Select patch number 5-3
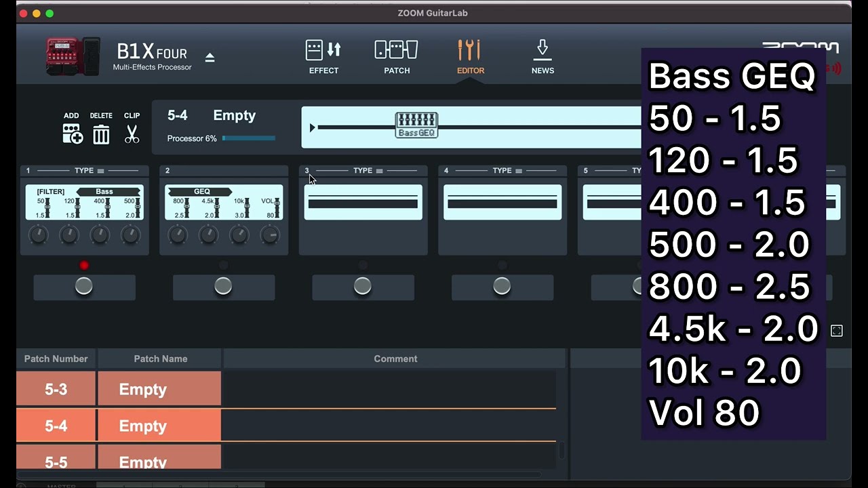Image resolution: width=868 pixels, height=488 pixels. pos(56,389)
